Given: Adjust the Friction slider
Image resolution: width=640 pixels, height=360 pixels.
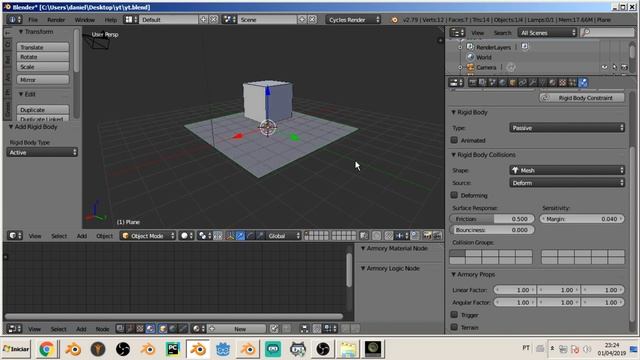Looking at the screenshot, I should click(x=492, y=219).
